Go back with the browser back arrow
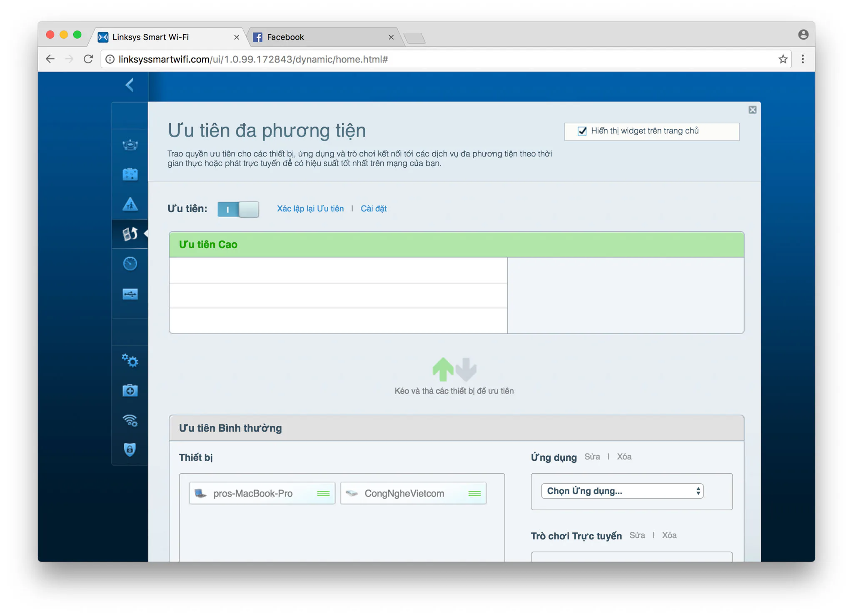This screenshot has width=853, height=616. (x=50, y=59)
